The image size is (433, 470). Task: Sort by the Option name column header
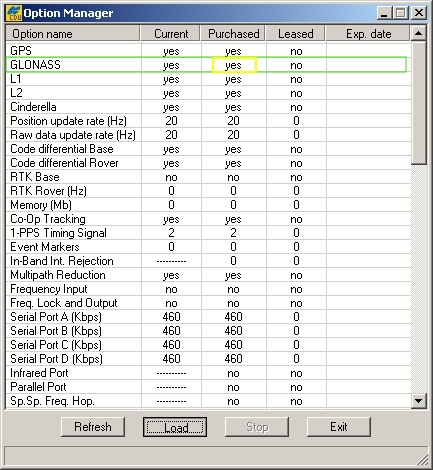click(x=73, y=34)
